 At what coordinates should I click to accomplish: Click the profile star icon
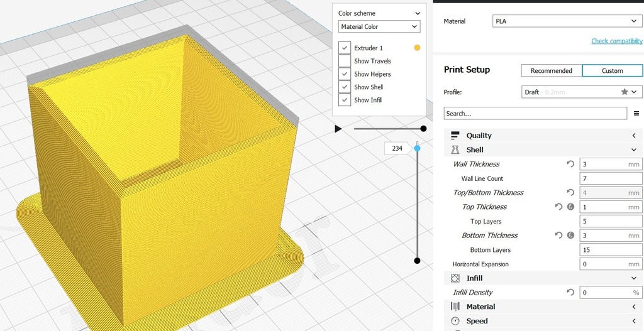(x=625, y=92)
